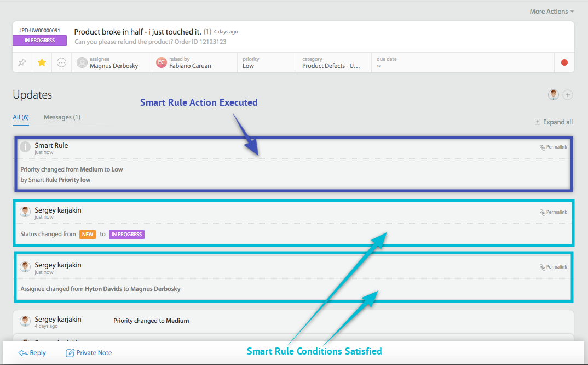This screenshot has width=588, height=365.
Task: Star the ticket with the yellow star icon
Action: point(42,62)
